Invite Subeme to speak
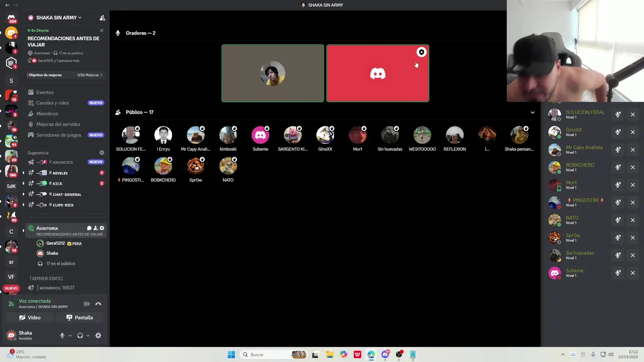 coord(618,273)
